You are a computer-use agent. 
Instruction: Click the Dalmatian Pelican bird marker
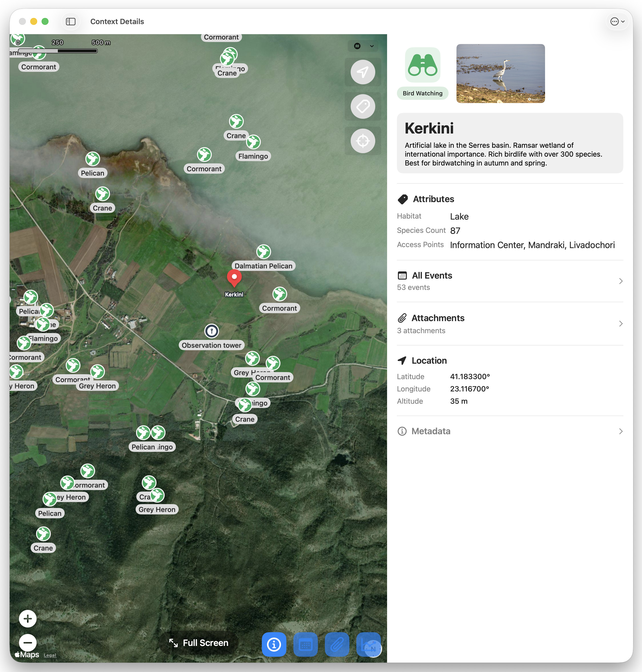point(264,252)
